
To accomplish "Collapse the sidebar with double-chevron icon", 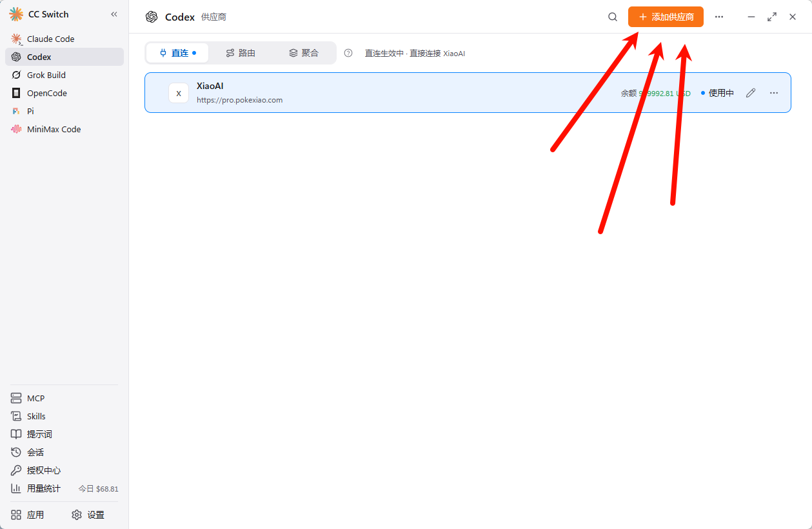I will [x=114, y=14].
